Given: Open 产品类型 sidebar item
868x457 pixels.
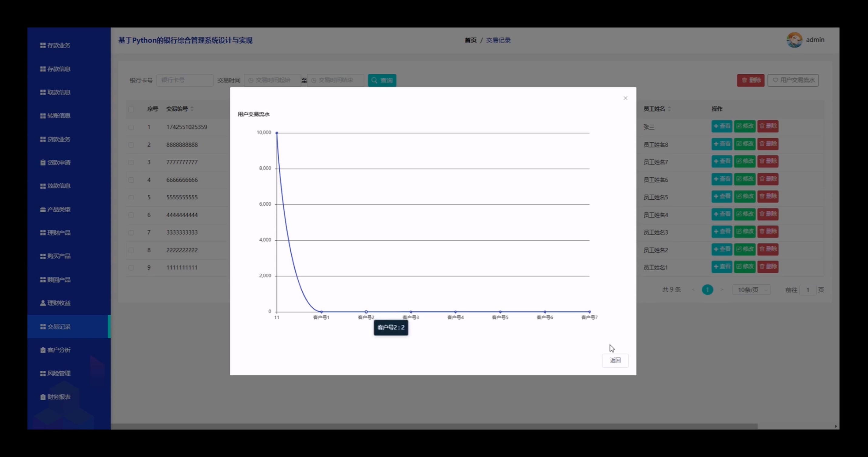Looking at the screenshot, I should (x=59, y=210).
